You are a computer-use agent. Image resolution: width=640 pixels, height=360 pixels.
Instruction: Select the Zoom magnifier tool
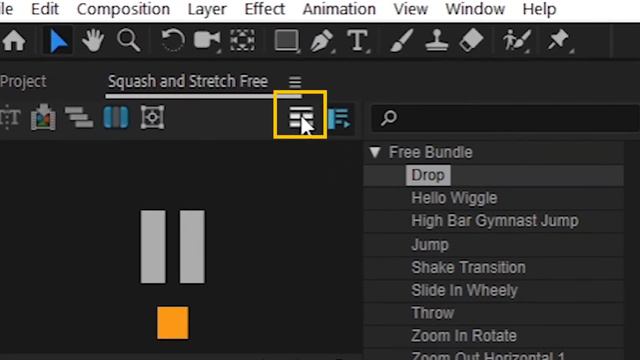[x=129, y=41]
